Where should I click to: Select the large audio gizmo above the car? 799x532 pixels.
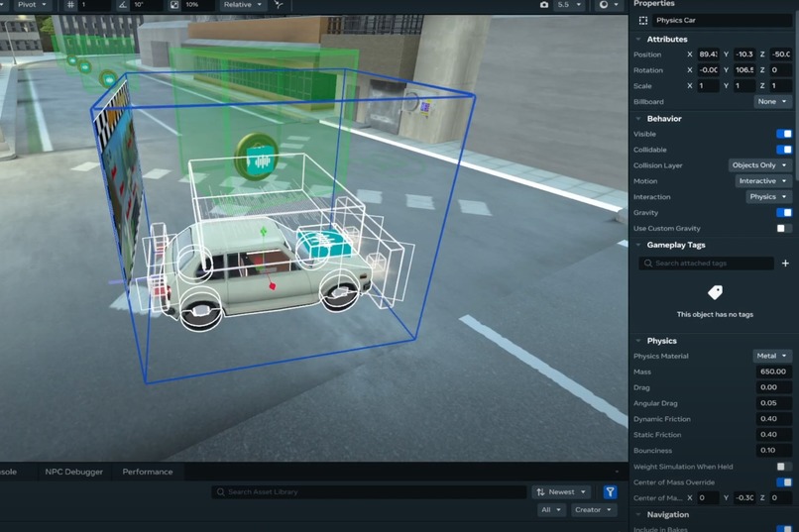257,157
